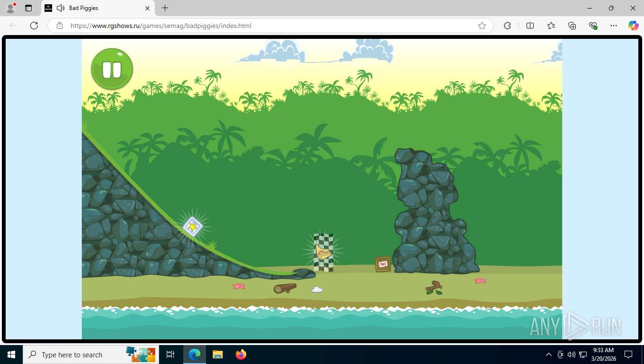
Task: Open the notification center
Action: [628, 355]
